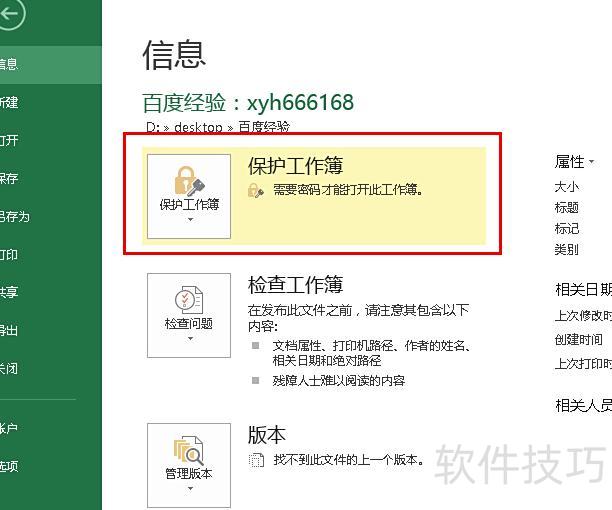Click the 标记 property label
This screenshot has width=612, height=510.
[566, 229]
